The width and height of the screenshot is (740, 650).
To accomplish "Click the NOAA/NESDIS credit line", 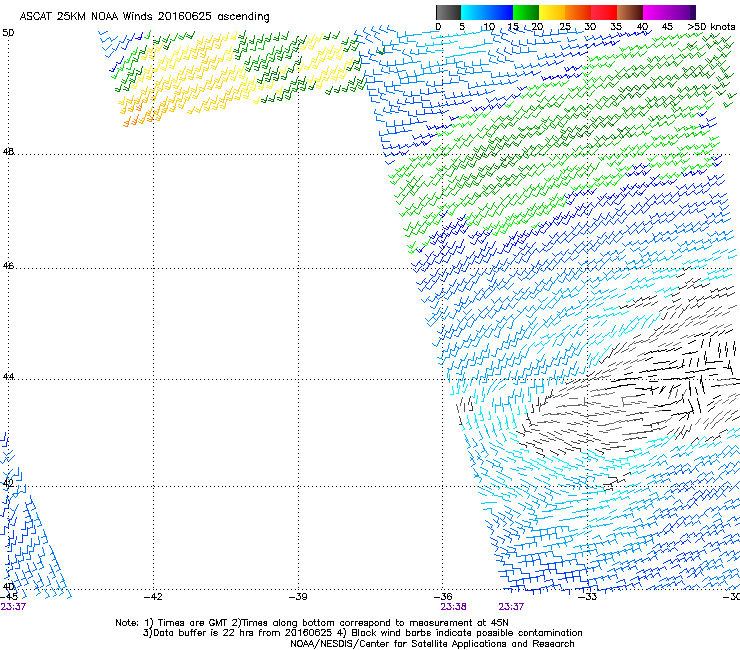I will pyautogui.click(x=432, y=644).
